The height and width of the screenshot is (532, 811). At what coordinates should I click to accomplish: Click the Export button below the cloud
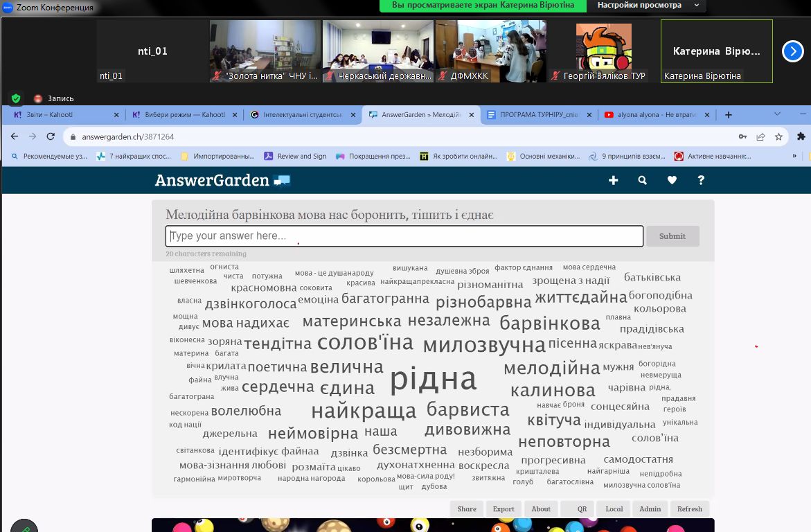click(503, 509)
